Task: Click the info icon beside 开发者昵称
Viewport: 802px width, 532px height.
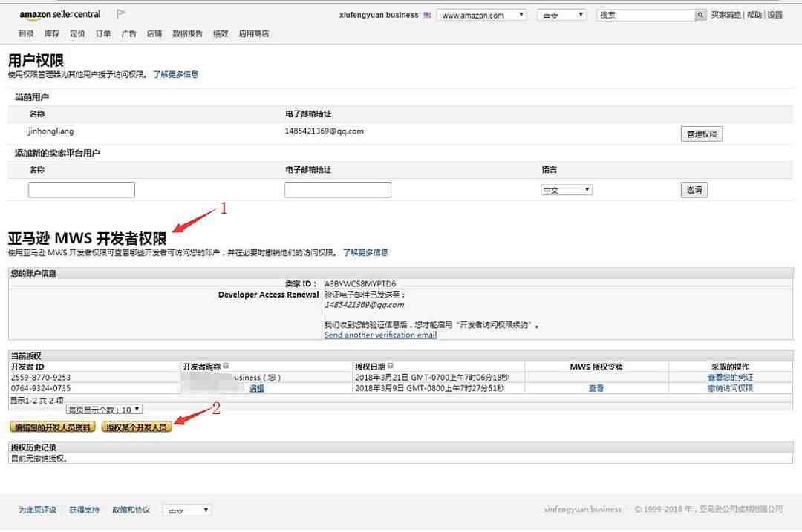Action: coord(226,366)
